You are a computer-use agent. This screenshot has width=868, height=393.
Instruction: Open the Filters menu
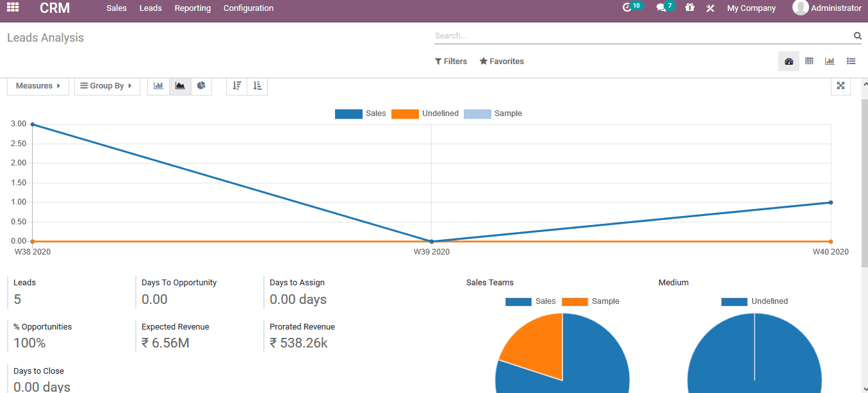coord(451,61)
